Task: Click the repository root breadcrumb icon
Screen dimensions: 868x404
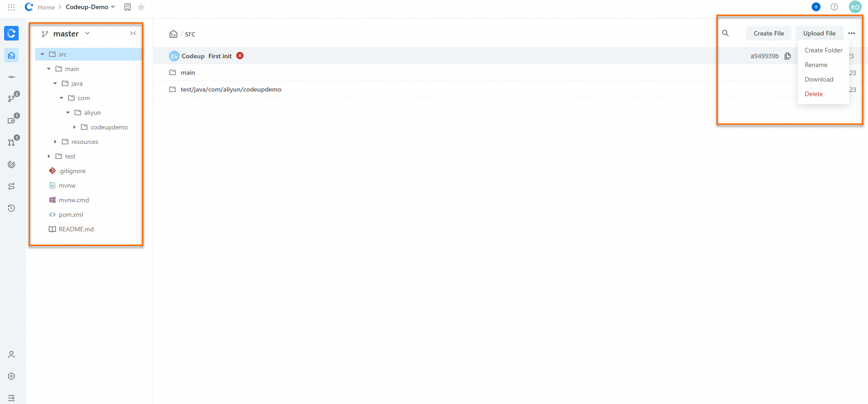Action: pos(173,34)
